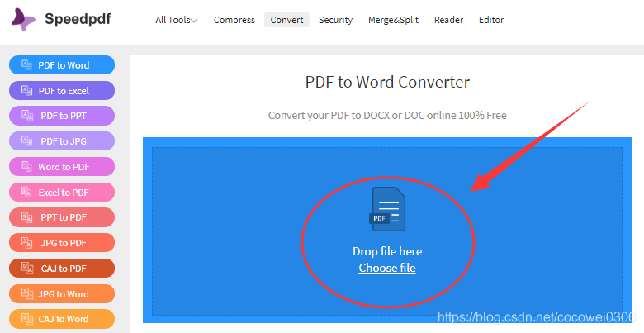Image resolution: width=644 pixels, height=333 pixels.
Task: Click the Word to PDF sidebar icon
Action: click(x=26, y=167)
